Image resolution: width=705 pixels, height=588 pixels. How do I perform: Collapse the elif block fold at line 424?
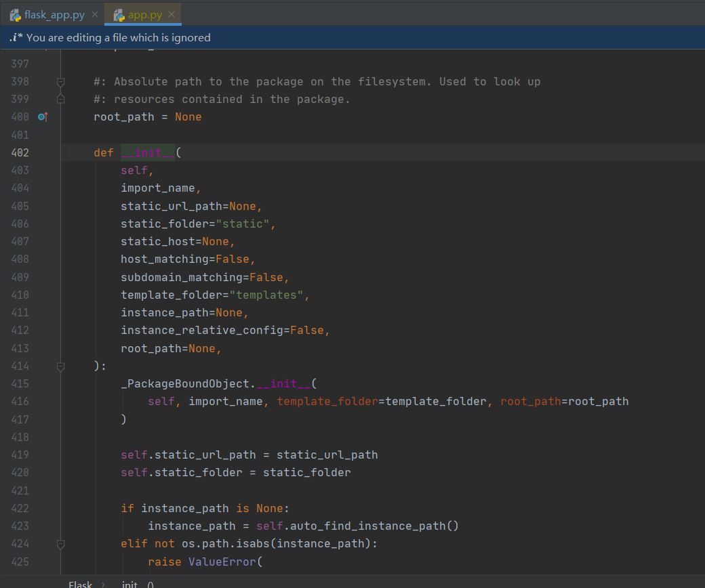click(x=60, y=544)
